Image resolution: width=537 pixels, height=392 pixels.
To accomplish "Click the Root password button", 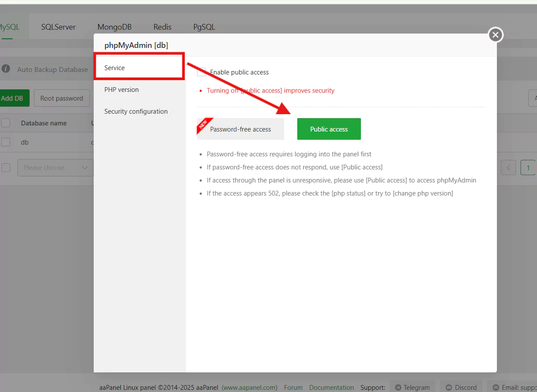I will [62, 98].
